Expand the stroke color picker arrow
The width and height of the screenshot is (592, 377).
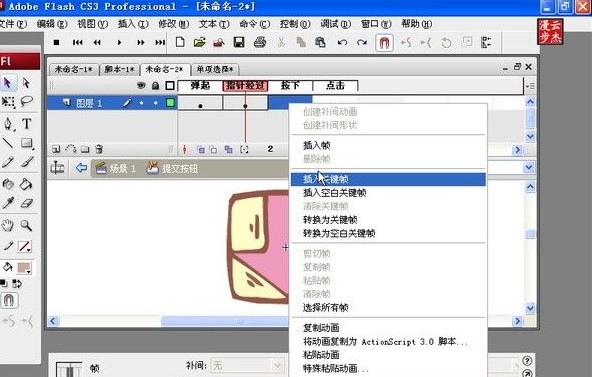click(x=29, y=251)
